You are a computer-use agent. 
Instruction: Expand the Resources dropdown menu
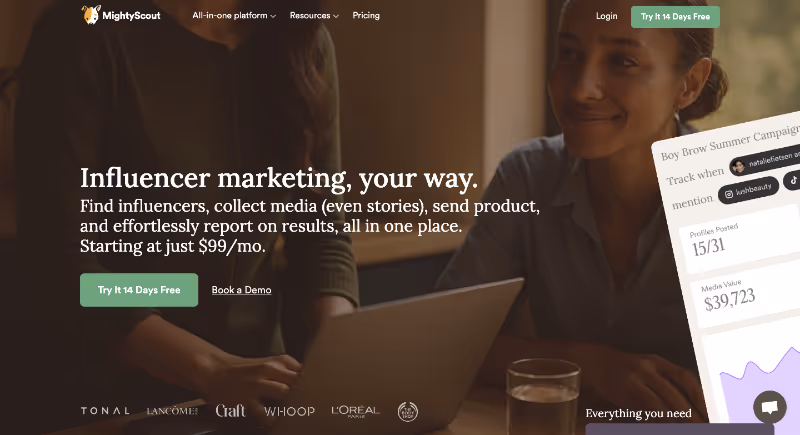314,16
